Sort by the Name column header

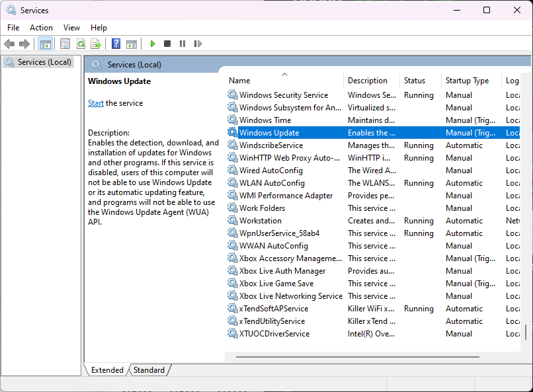pos(284,81)
